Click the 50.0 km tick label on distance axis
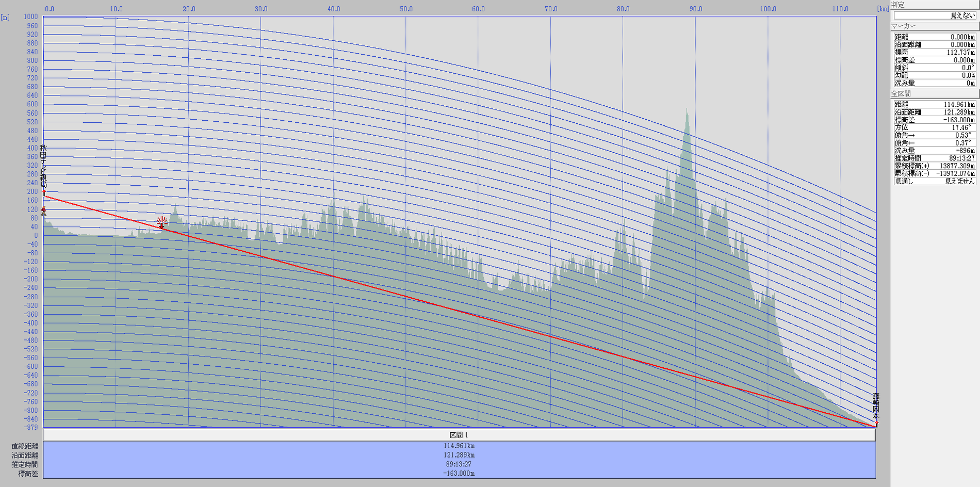 pyautogui.click(x=406, y=9)
